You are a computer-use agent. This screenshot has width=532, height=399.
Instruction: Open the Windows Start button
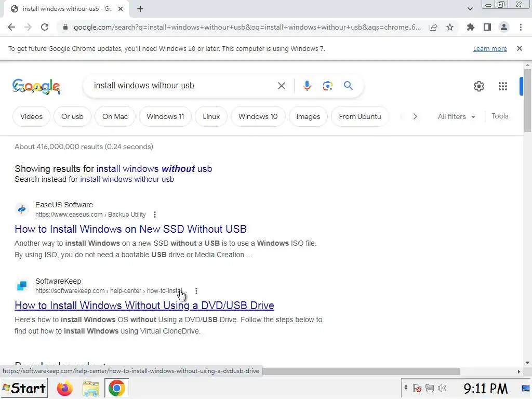coord(24,388)
